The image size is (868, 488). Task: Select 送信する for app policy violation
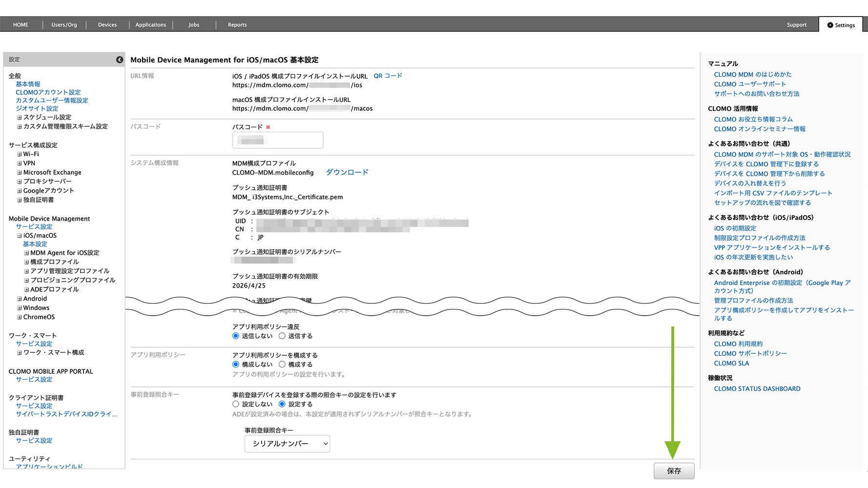tap(282, 336)
